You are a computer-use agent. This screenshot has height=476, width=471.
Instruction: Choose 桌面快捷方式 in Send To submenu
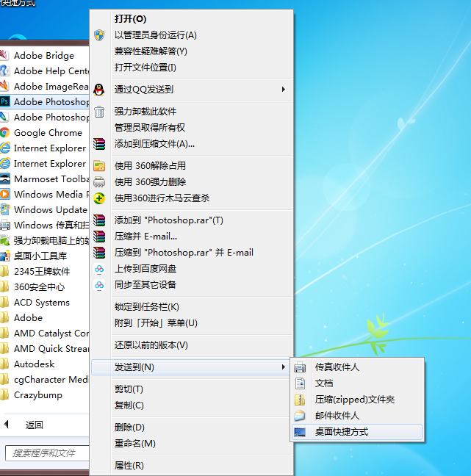pos(357,432)
